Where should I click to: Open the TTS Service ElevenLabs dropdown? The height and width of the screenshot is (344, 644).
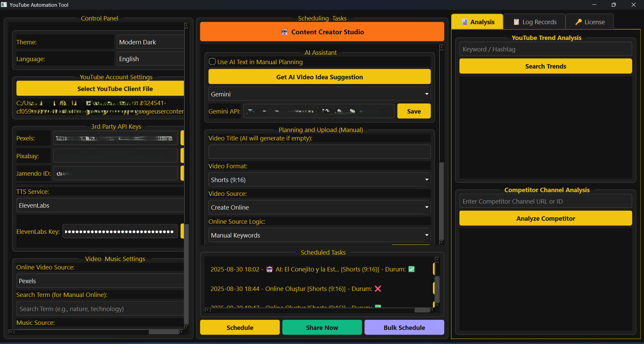click(100, 205)
